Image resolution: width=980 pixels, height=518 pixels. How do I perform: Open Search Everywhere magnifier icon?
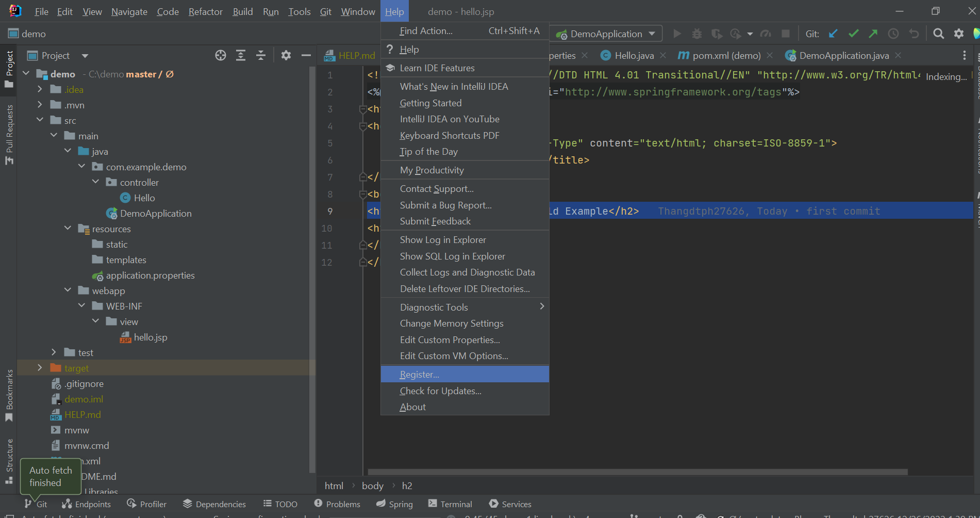[x=938, y=34]
